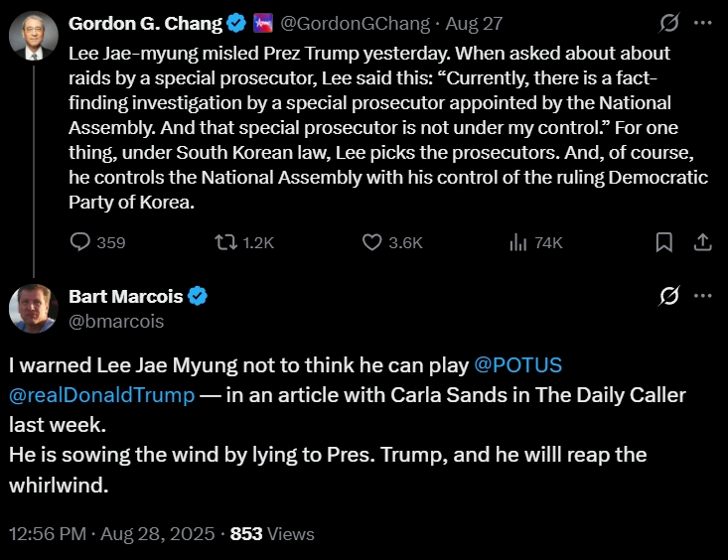Open Bart Marcois's profile picture
Image resolution: width=728 pixels, height=560 pixels.
34,308
